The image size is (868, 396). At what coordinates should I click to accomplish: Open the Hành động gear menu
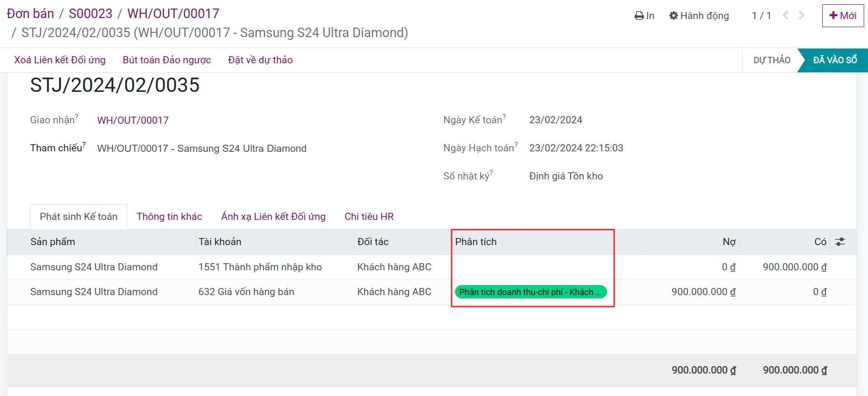699,16
